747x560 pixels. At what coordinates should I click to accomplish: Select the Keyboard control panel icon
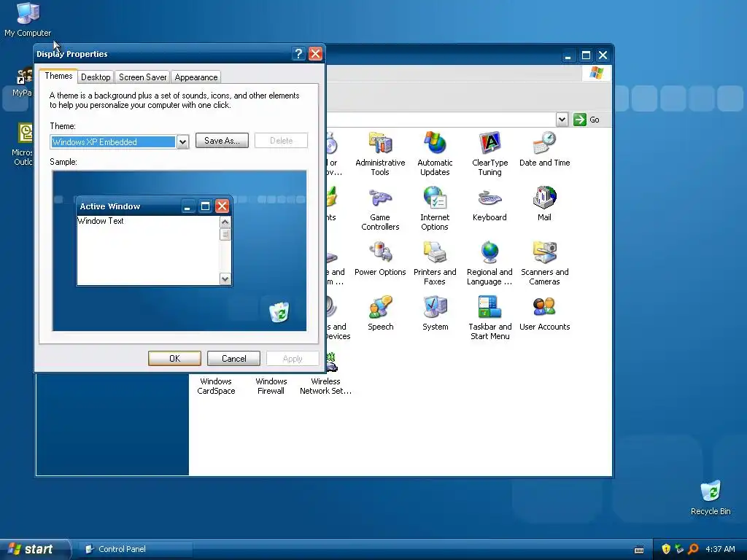[x=489, y=203]
